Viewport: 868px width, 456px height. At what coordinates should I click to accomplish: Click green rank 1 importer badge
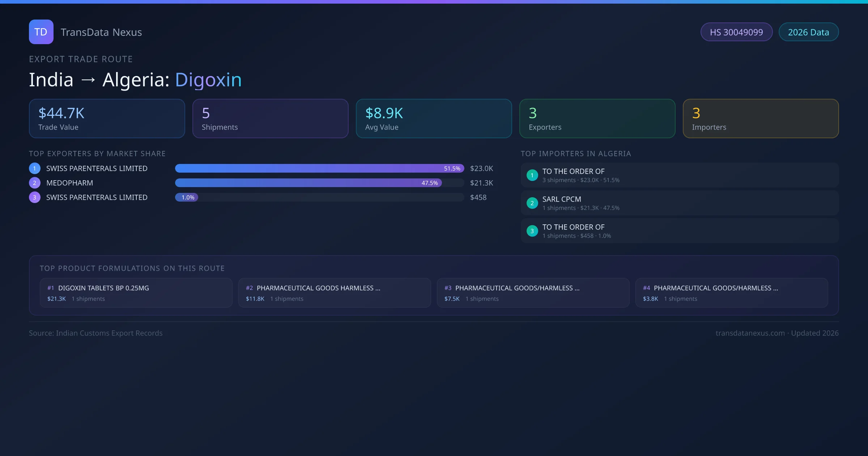pos(532,175)
